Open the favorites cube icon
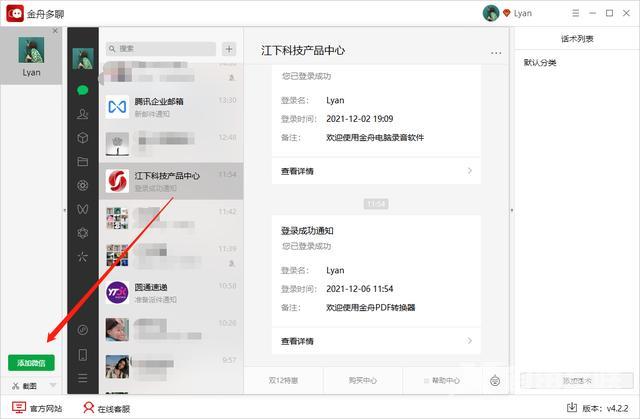 (x=82, y=138)
